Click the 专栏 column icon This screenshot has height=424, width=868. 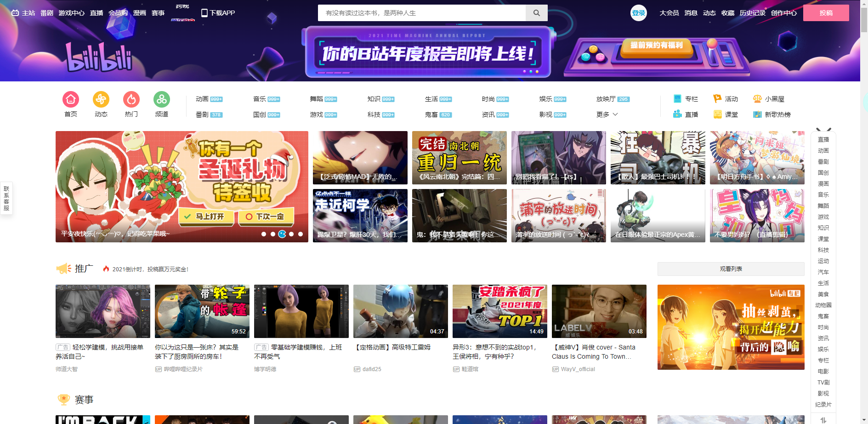pyautogui.click(x=677, y=98)
